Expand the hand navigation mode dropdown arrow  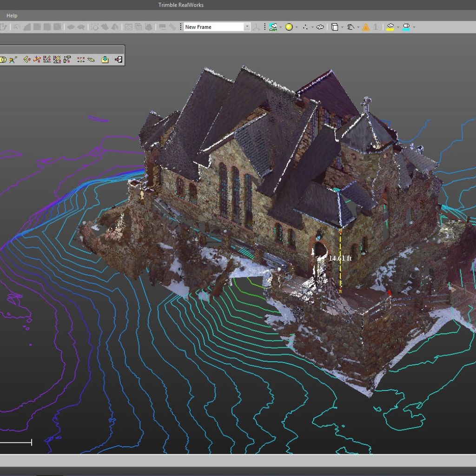(358, 27)
